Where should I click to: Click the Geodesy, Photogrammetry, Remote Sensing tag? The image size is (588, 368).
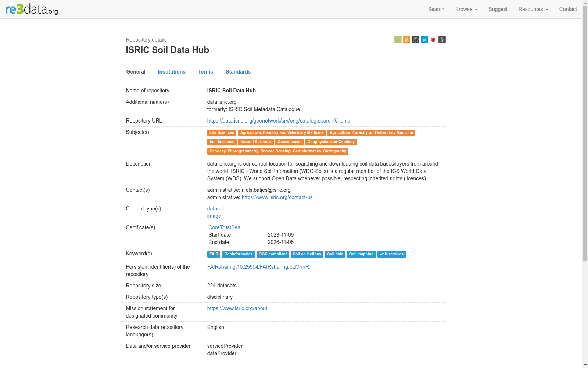[278, 151]
